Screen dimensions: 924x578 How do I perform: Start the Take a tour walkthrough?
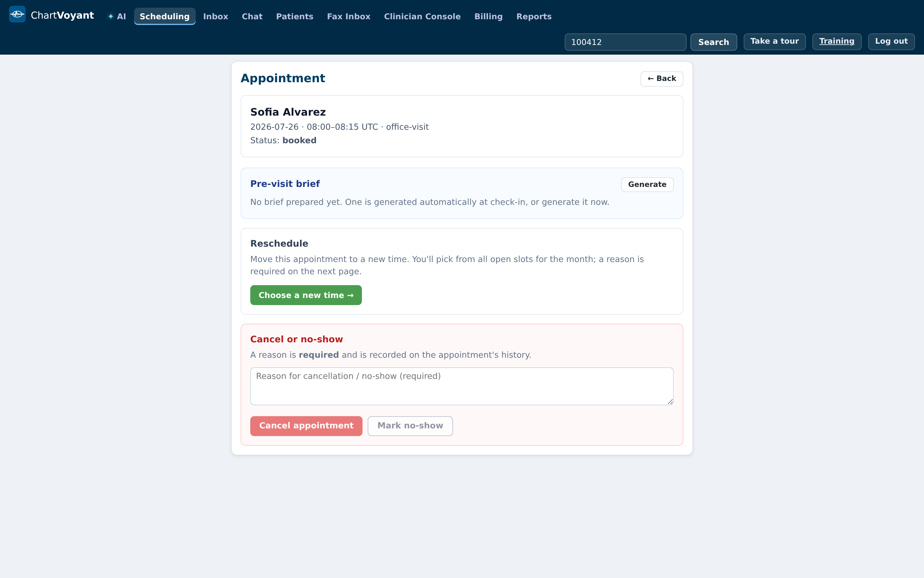(x=774, y=41)
